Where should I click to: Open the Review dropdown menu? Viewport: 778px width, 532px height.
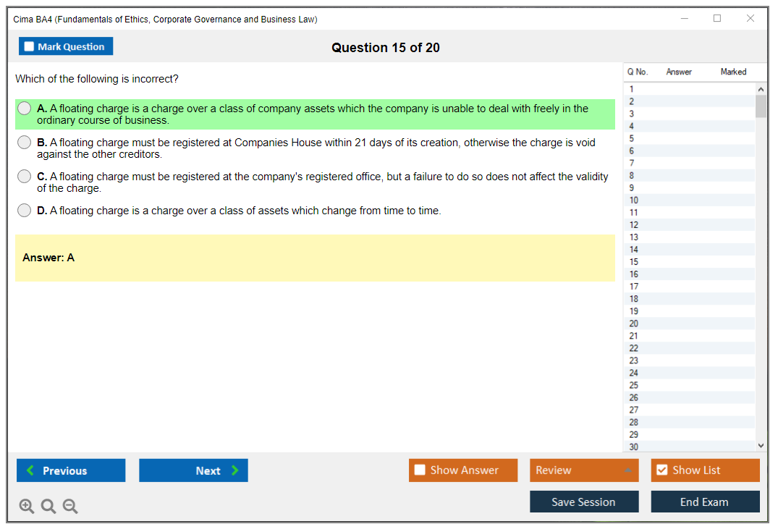coord(584,470)
